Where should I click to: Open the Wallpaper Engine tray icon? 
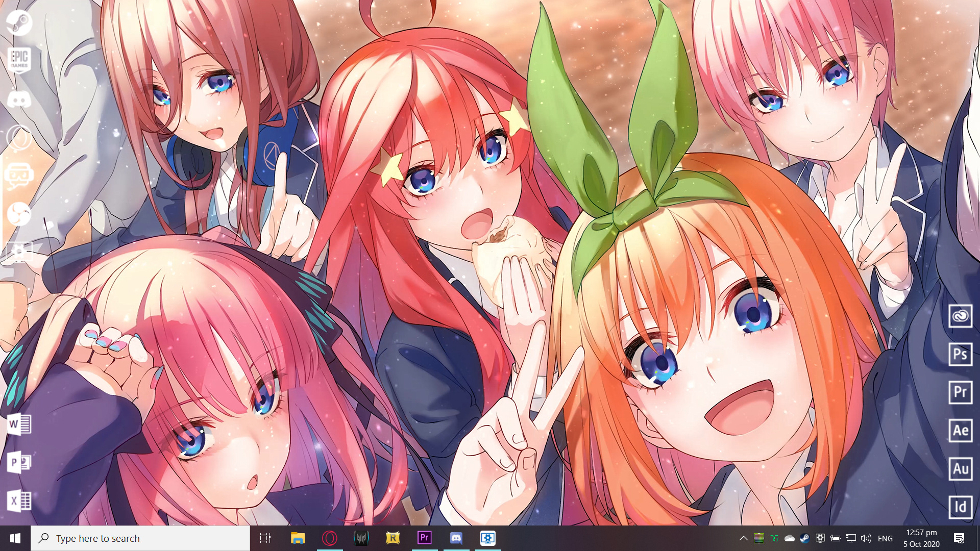(820, 538)
